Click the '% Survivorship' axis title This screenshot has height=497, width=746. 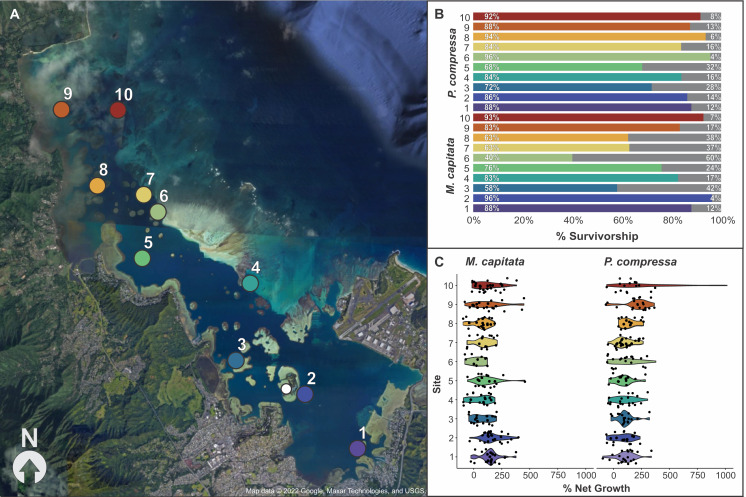click(x=597, y=236)
